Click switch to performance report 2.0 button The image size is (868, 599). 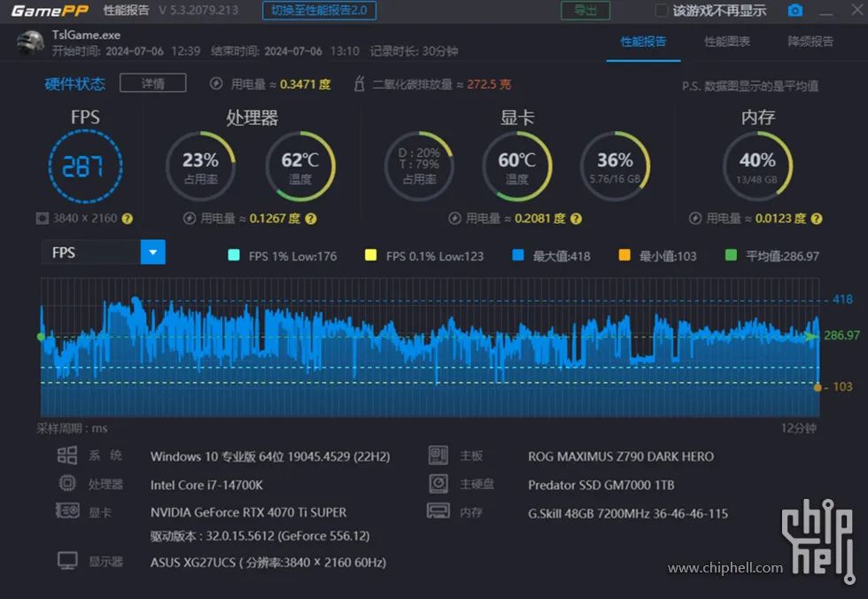[x=320, y=11]
